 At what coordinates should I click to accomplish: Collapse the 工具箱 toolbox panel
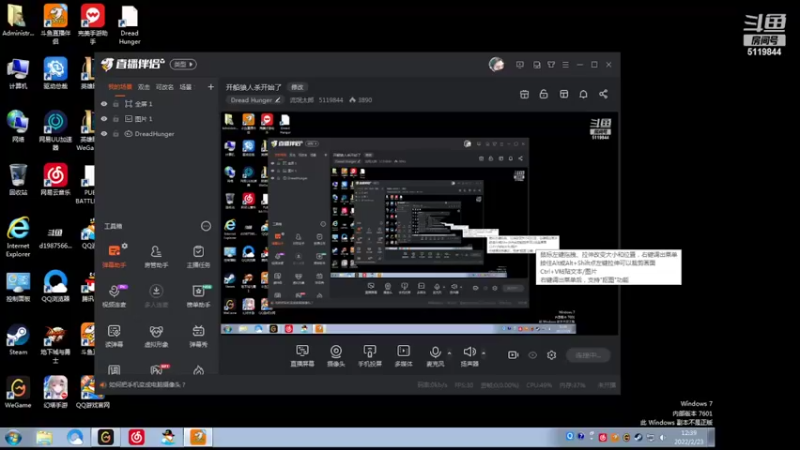pos(206,226)
